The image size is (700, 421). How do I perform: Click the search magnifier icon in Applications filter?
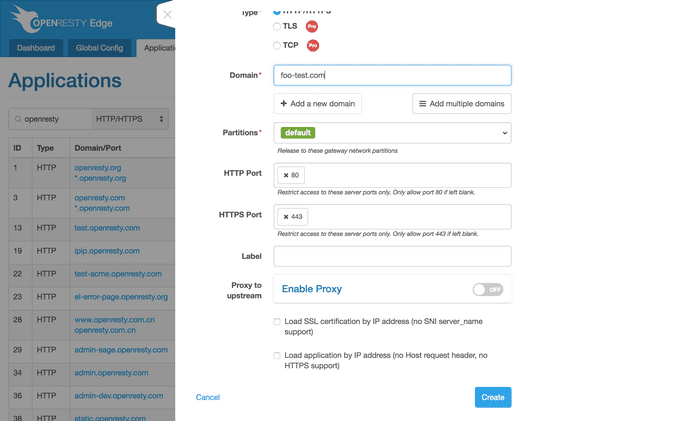point(18,119)
